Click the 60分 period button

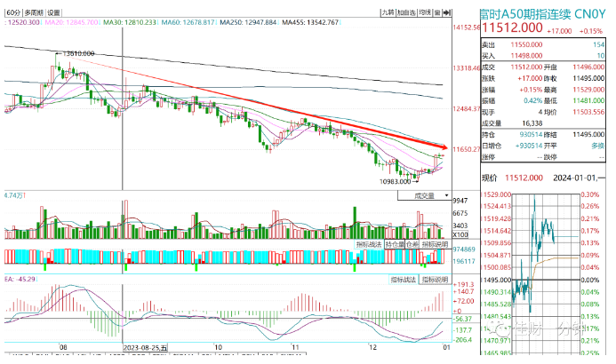click(13, 13)
